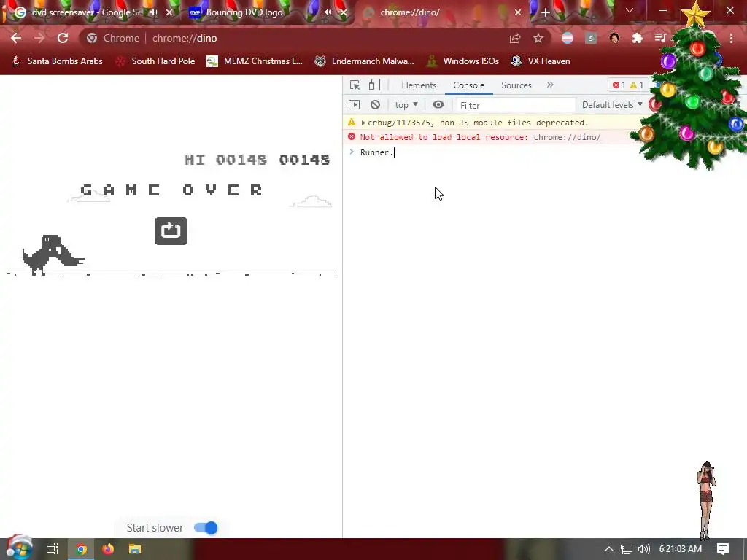
Task: Click the gray 's' extension icon
Action: [x=591, y=38]
